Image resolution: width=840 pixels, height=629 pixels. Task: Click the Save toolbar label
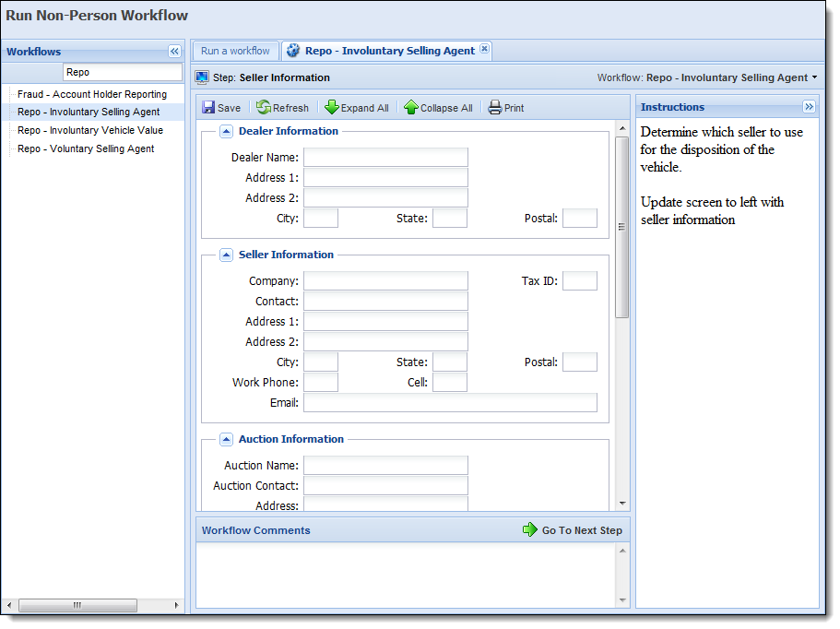(x=229, y=108)
